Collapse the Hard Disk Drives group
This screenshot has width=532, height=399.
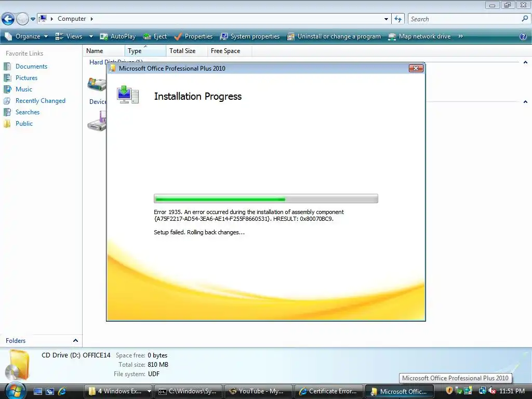coord(525,62)
